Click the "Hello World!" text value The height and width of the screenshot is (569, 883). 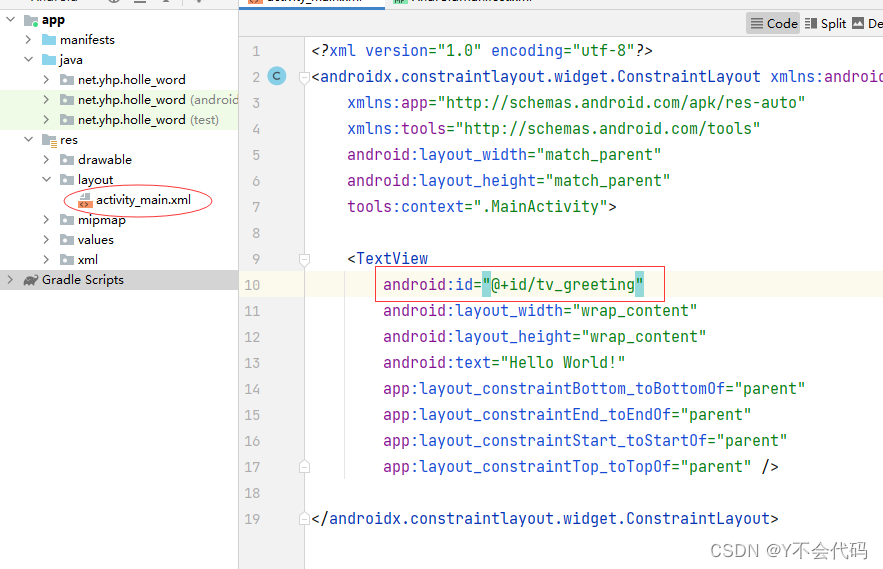pyautogui.click(x=563, y=362)
